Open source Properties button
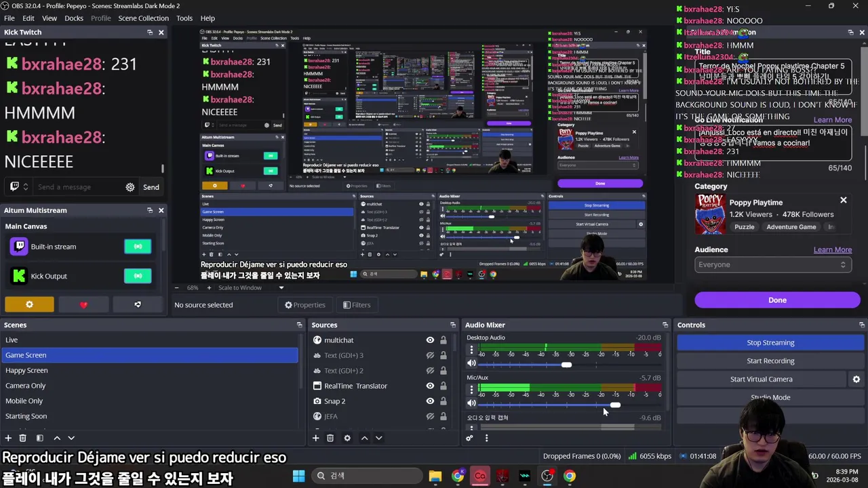This screenshot has height=488, width=868. click(304, 305)
